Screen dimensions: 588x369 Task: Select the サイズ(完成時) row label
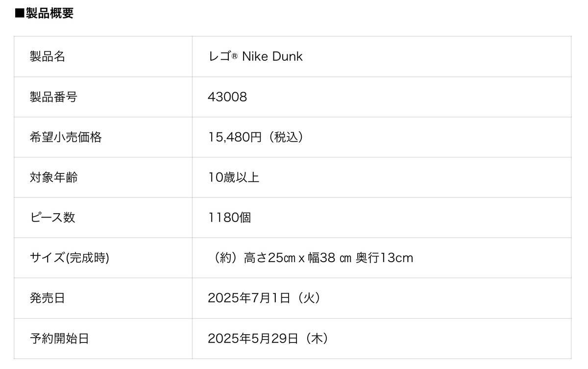coord(69,258)
